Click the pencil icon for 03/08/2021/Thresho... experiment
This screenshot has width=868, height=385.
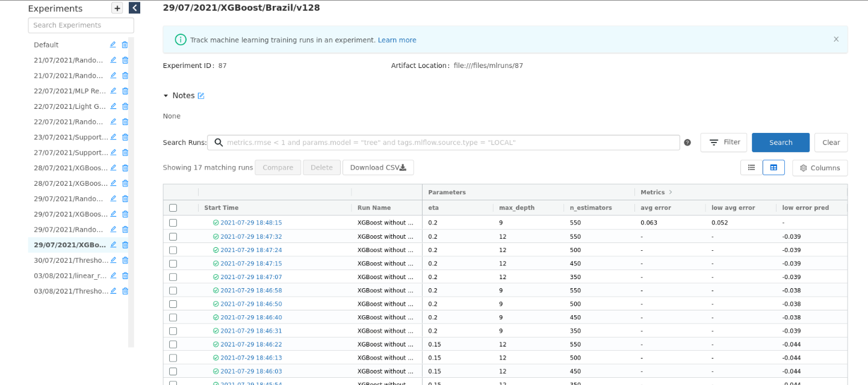point(113,291)
